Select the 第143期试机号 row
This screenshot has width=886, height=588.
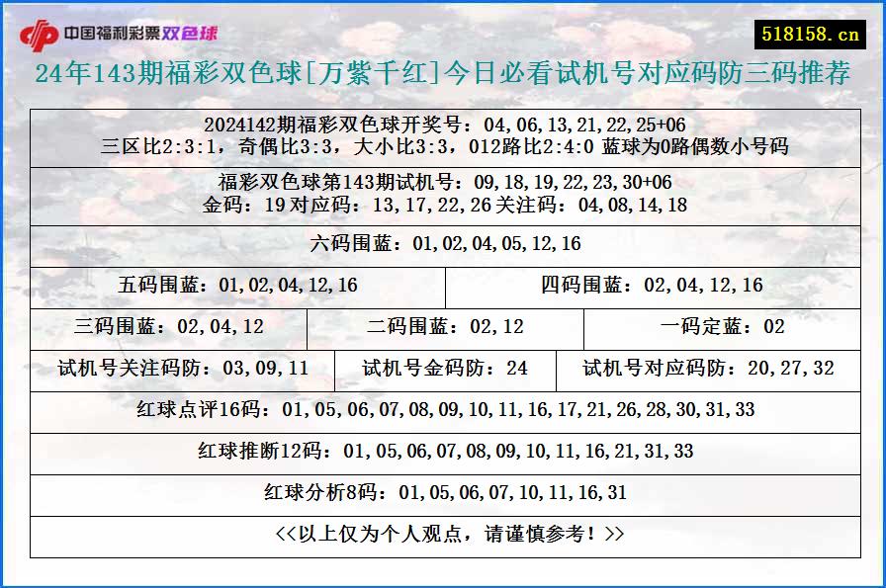point(443,182)
